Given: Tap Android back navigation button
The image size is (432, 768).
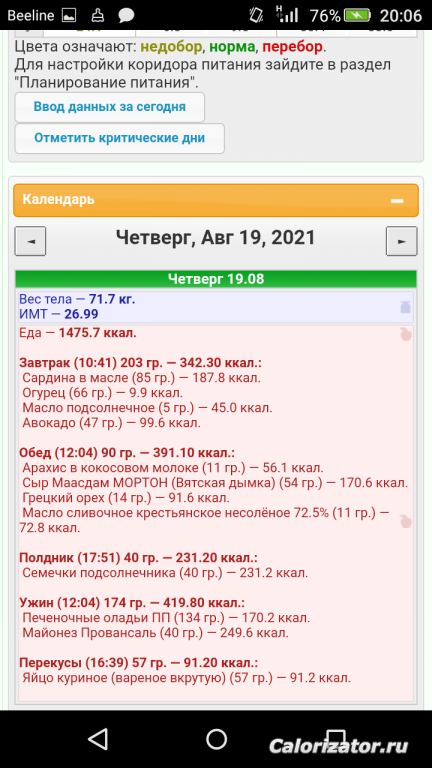Looking at the screenshot, I should pyautogui.click(x=98, y=739).
